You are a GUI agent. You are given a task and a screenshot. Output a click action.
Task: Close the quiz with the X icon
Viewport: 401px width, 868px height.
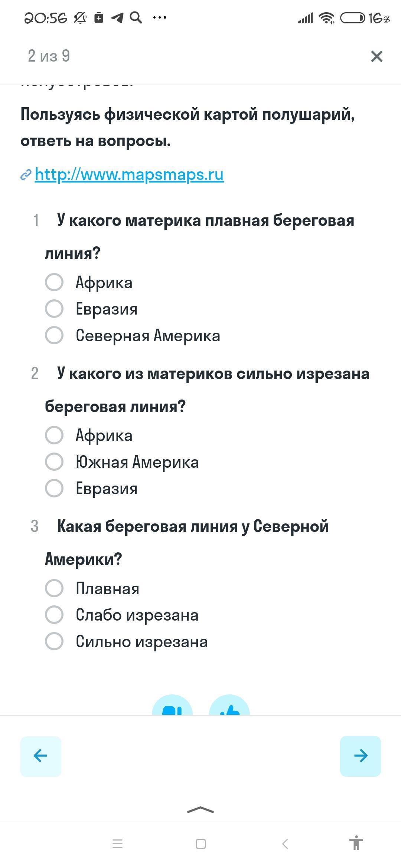coord(376,56)
